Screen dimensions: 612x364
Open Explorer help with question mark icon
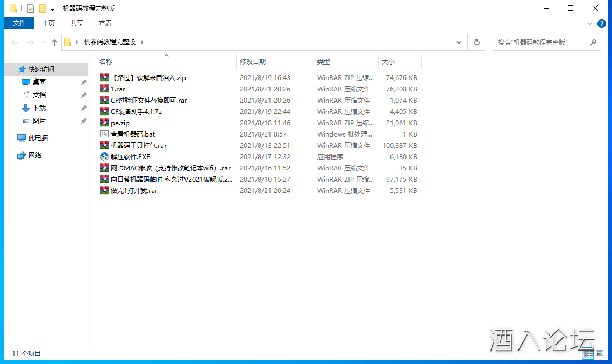601,24
